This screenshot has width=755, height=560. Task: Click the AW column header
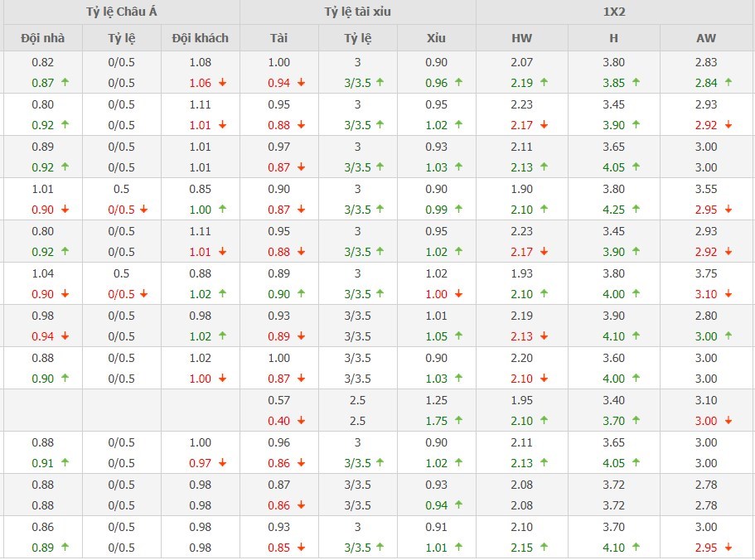tap(706, 38)
